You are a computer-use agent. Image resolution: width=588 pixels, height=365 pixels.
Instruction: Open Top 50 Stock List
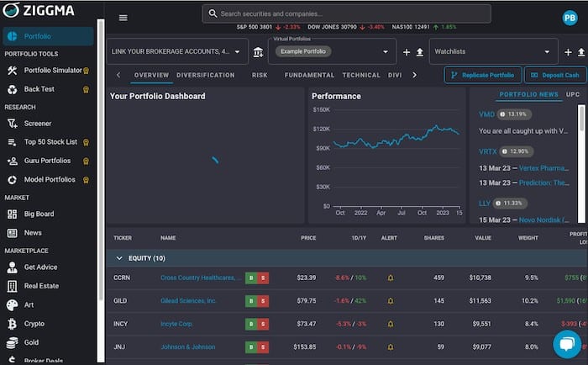click(x=48, y=142)
